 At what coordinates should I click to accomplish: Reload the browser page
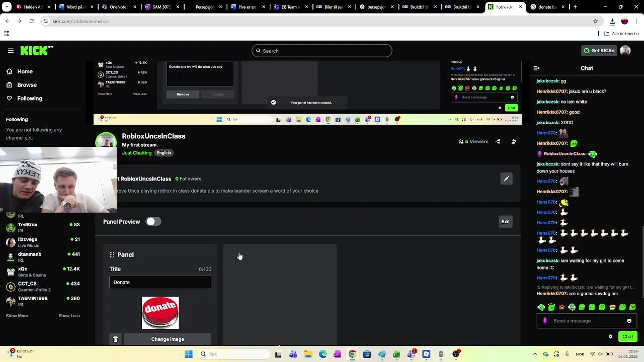(x=31, y=21)
